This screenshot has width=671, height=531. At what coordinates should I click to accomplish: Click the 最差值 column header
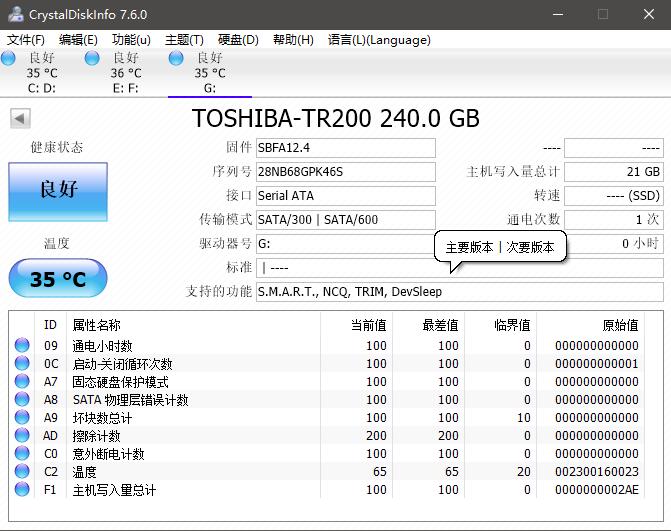tap(428, 325)
